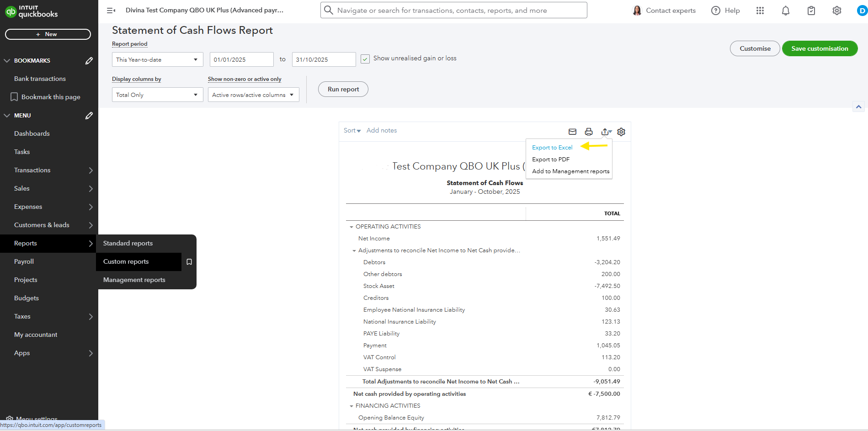This screenshot has height=431, width=868.
Task: Open the notifications bell
Action: (x=785, y=11)
